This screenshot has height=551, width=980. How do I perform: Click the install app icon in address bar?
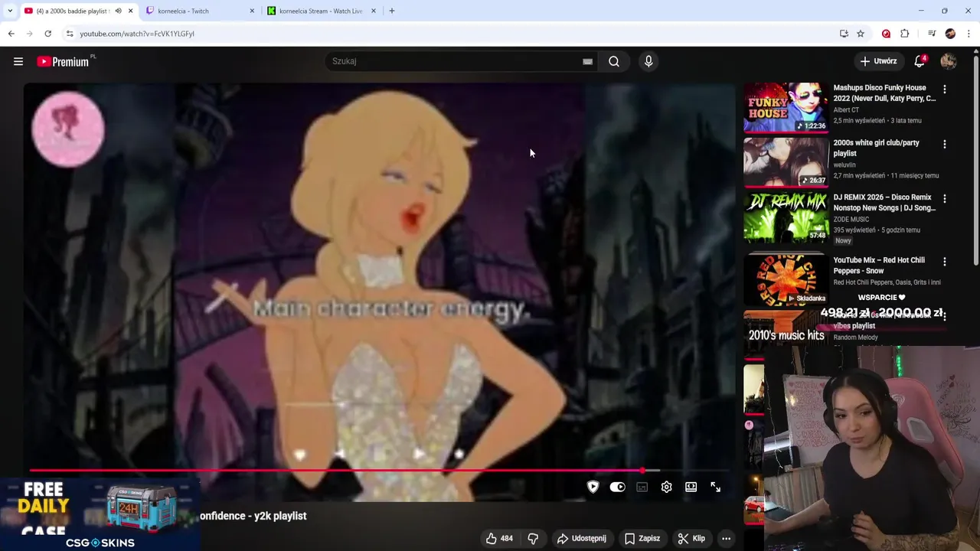[844, 34]
